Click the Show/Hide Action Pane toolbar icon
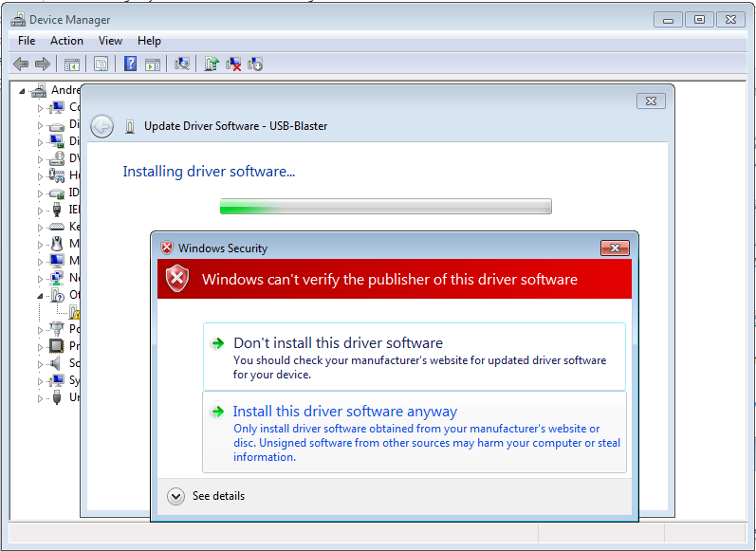Viewport: 756px width, 551px height. tap(153, 64)
